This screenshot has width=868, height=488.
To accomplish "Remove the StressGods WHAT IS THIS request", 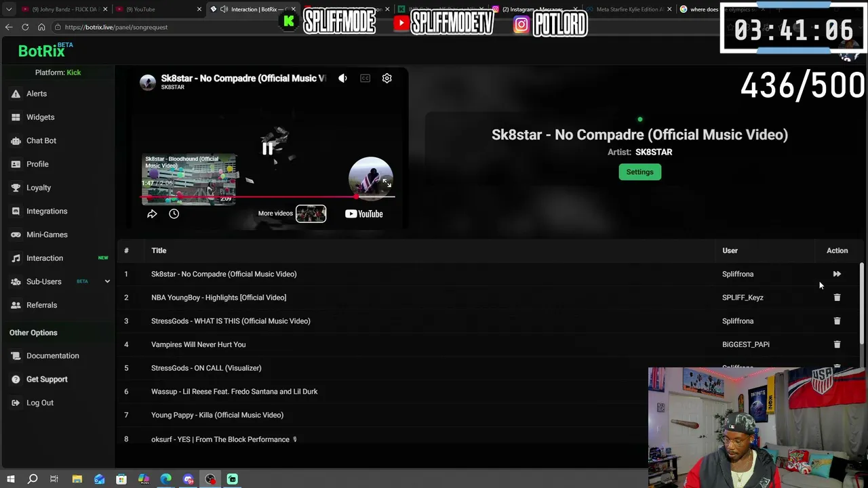I will point(837,321).
